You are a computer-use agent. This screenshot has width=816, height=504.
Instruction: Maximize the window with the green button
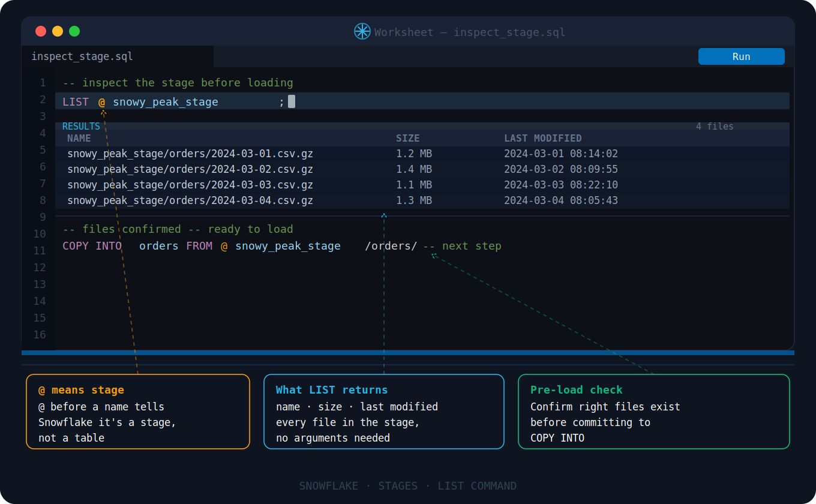(74, 31)
